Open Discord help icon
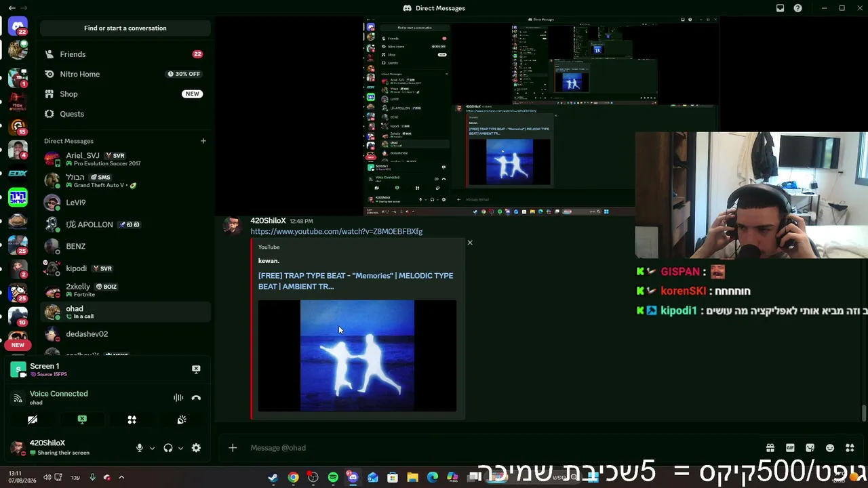This screenshot has width=868, height=488. coord(798,8)
